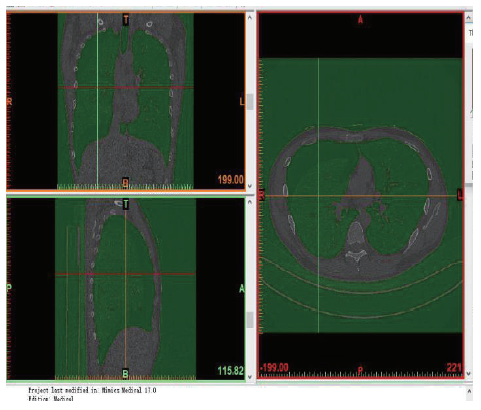Image resolution: width=481 pixels, height=410 pixels.
Task: Click the T orientation label in coronal view
Action: coord(126,20)
